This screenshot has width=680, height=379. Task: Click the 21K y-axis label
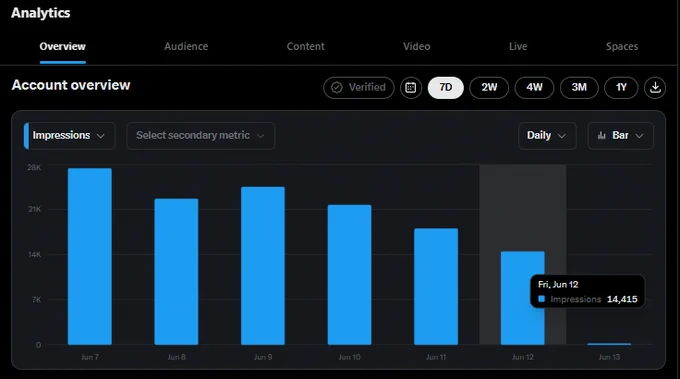pos(35,209)
